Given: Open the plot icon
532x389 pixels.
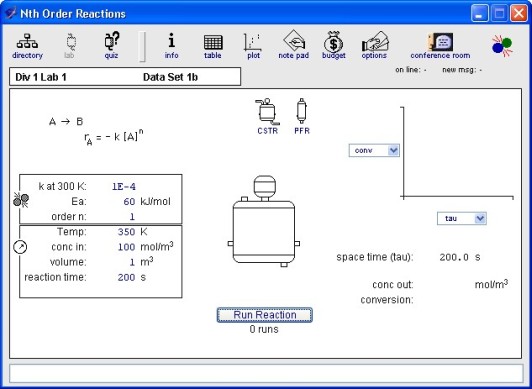Looking at the screenshot, I should (x=253, y=46).
